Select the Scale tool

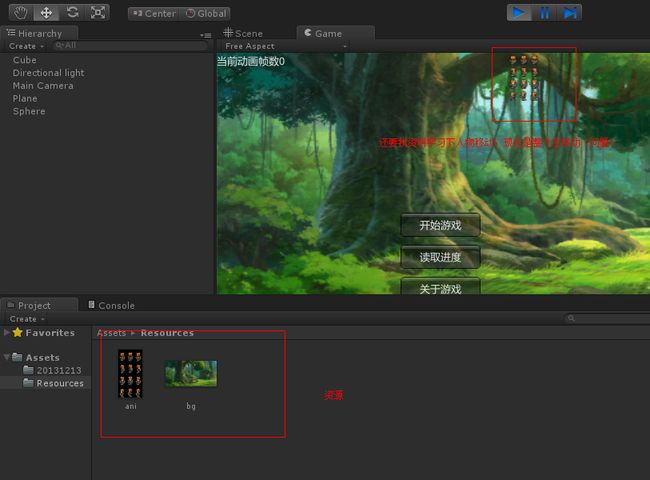[97, 13]
